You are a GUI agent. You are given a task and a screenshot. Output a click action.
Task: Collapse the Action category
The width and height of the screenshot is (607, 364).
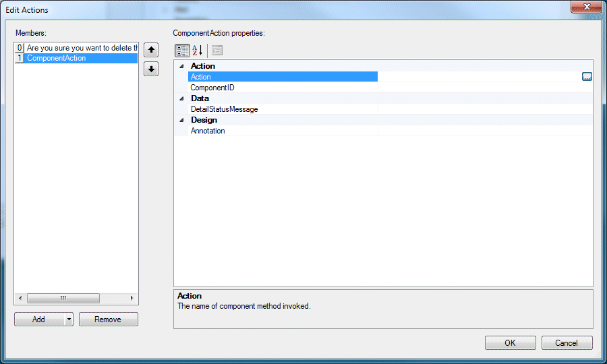[x=181, y=66]
